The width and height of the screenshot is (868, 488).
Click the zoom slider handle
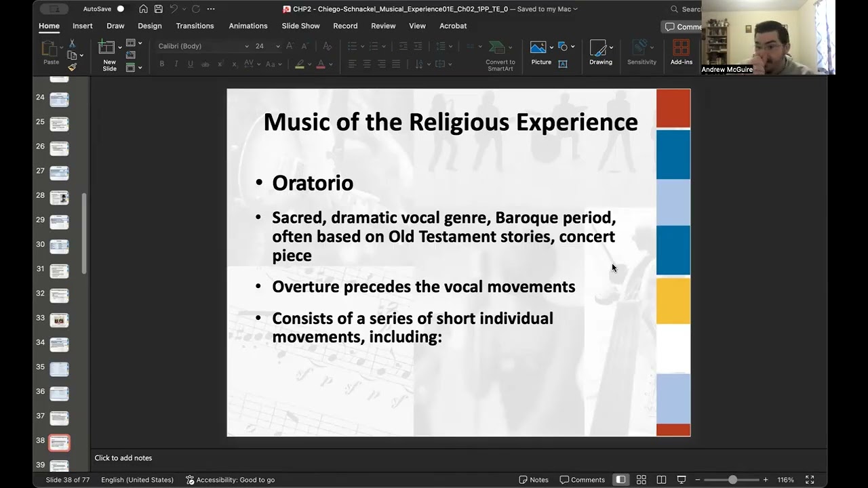(732, 480)
